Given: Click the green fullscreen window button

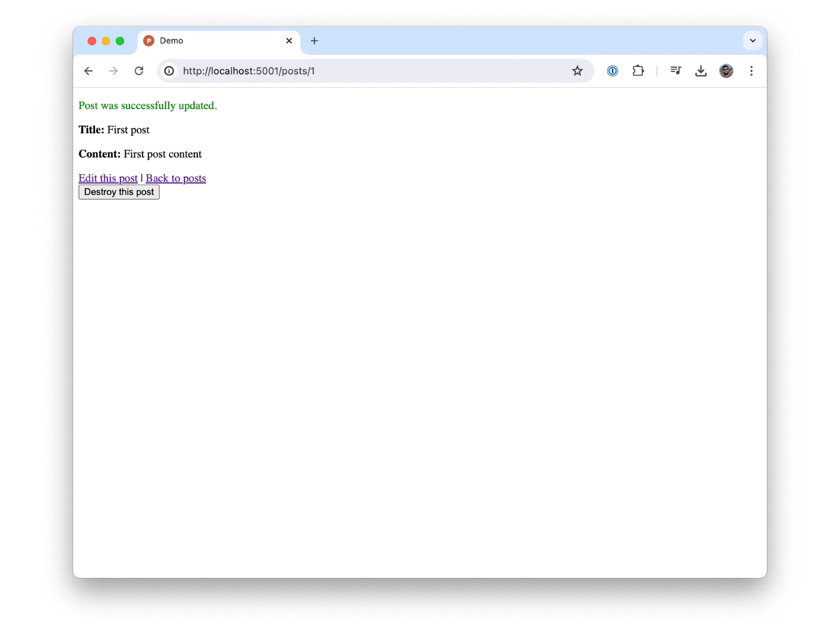Looking at the screenshot, I should [120, 41].
